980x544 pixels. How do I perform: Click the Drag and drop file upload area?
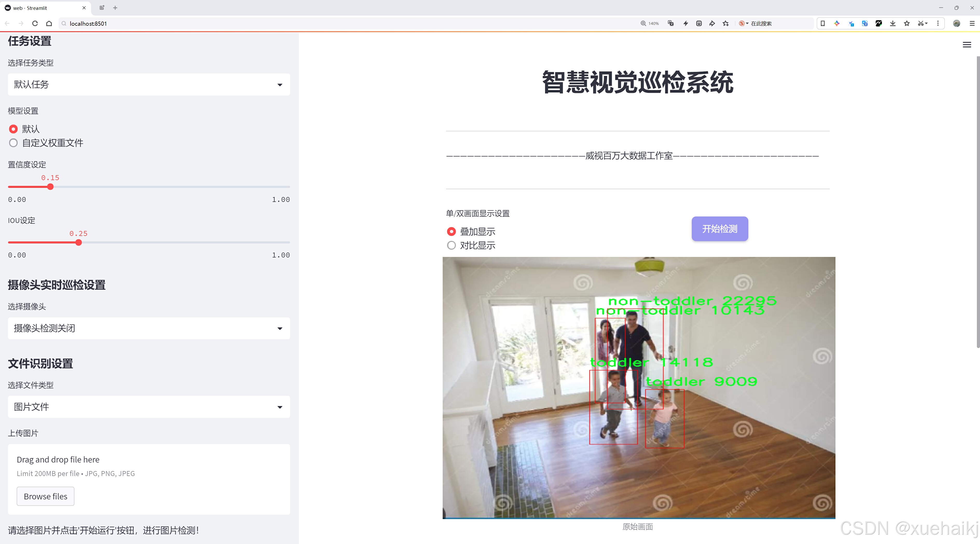[149, 479]
